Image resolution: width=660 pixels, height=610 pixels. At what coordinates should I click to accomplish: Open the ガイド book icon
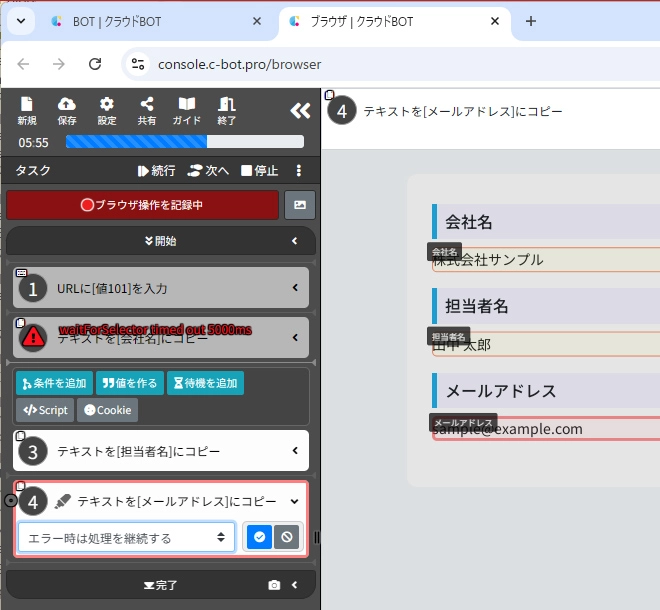coord(187,110)
